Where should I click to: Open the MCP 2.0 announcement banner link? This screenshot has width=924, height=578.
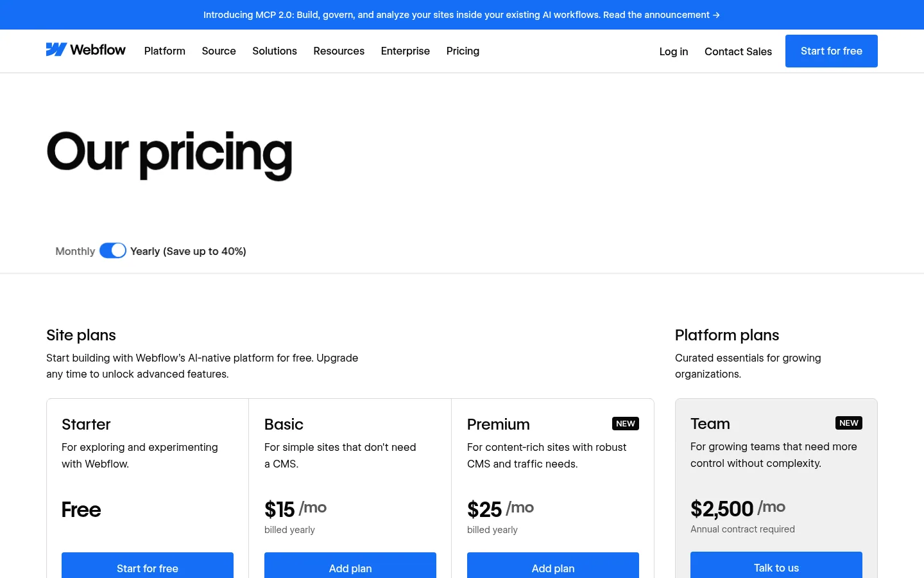coord(461,15)
